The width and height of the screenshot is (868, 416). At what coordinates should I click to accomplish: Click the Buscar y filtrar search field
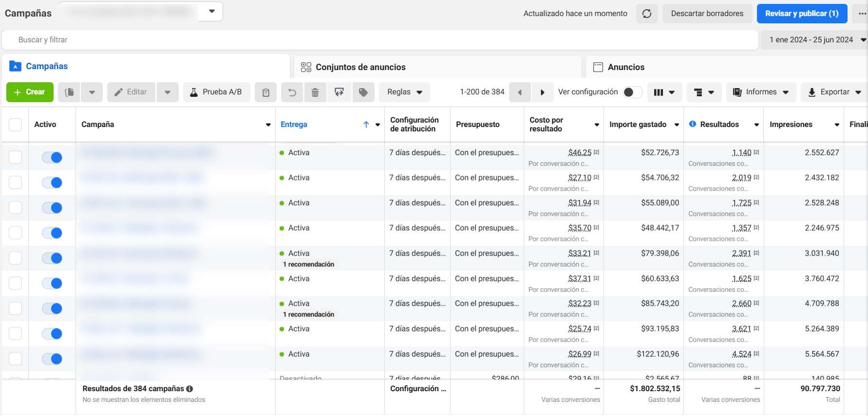click(380, 40)
